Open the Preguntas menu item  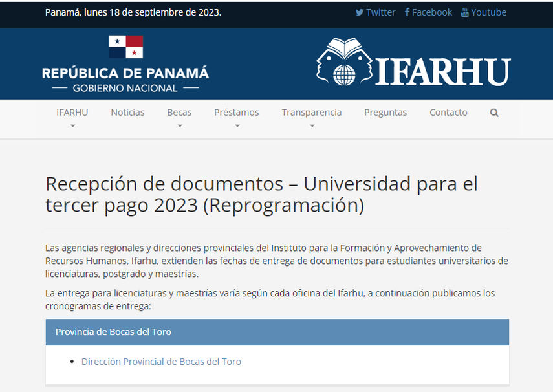[385, 113]
